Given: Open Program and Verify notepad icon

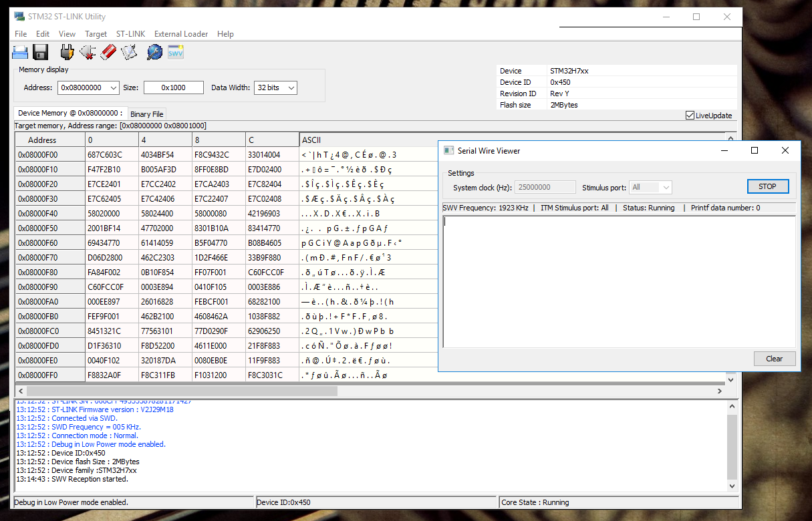Looking at the screenshot, I should (129, 52).
